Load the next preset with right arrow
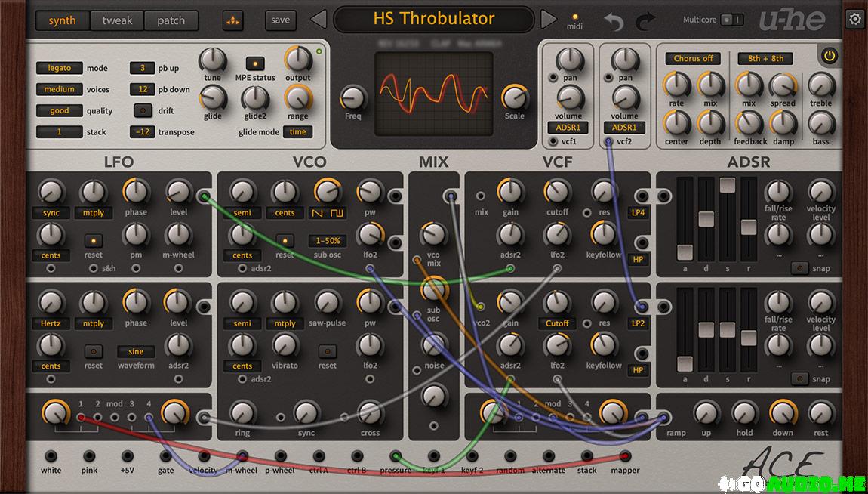 pyautogui.click(x=549, y=20)
